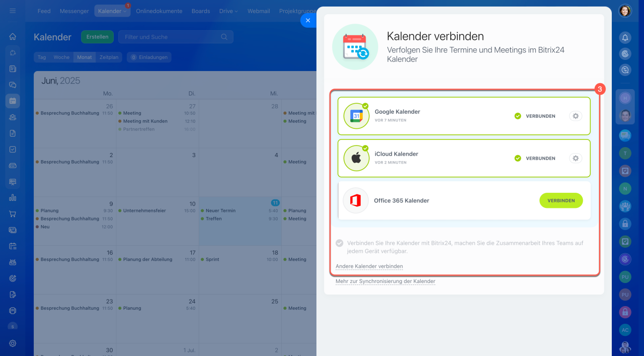Open the Feed tab

[x=44, y=11]
